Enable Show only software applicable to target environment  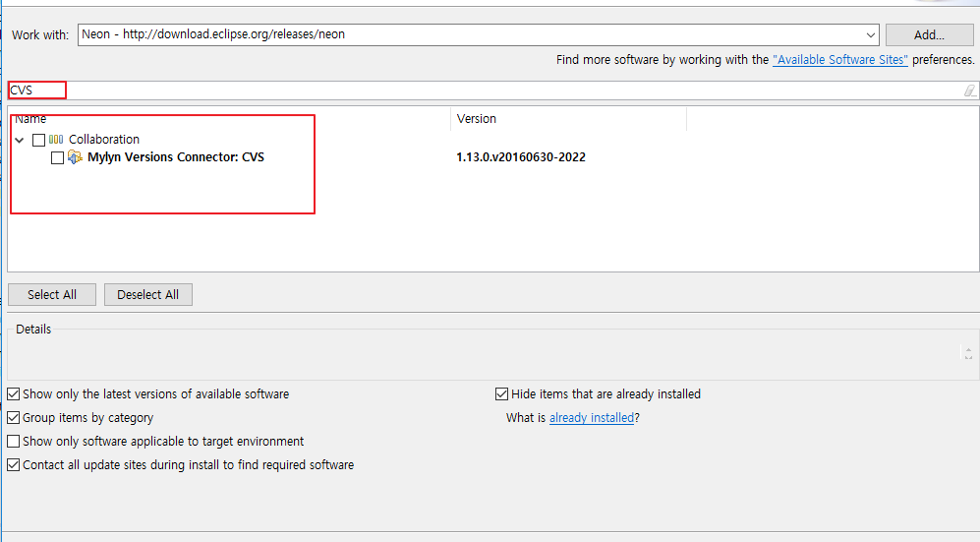click(13, 442)
